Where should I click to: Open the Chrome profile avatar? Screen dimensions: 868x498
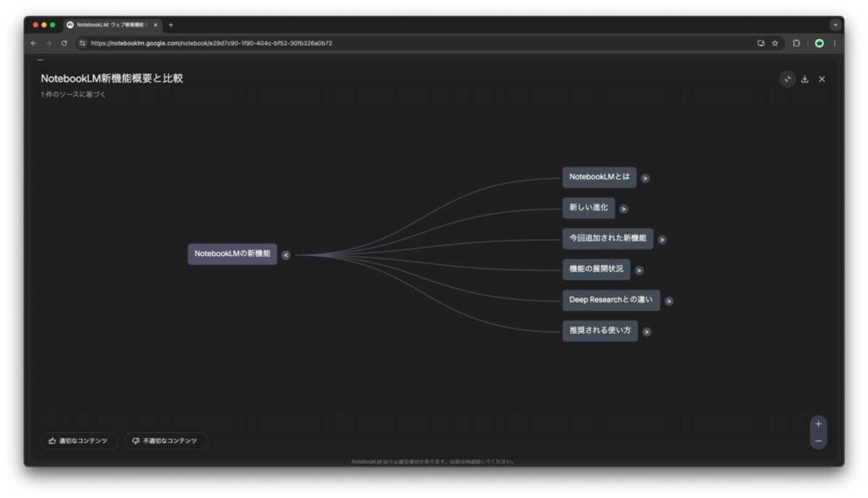[x=820, y=43]
